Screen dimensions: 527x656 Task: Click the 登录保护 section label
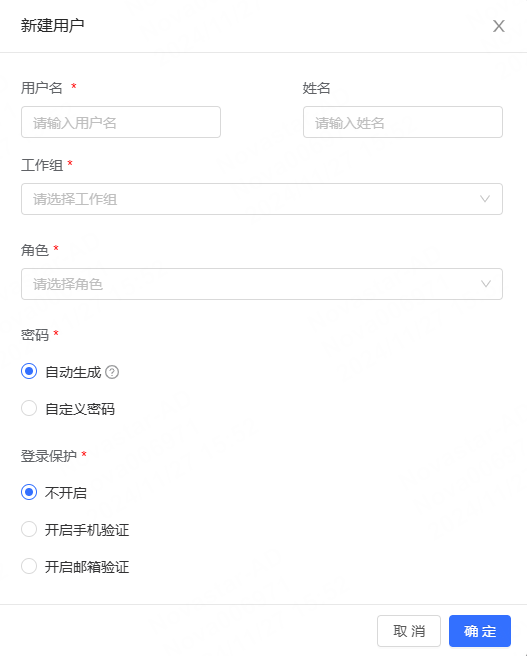point(49,456)
